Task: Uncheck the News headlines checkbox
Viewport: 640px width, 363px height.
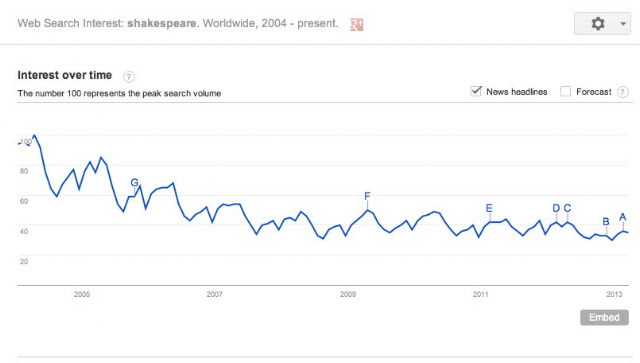Action: pos(476,91)
